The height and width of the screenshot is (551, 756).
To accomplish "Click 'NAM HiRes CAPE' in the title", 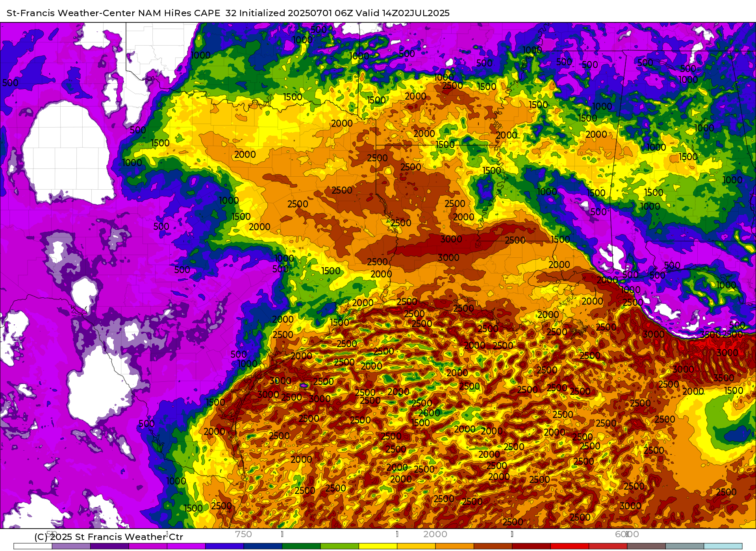I will point(179,13).
